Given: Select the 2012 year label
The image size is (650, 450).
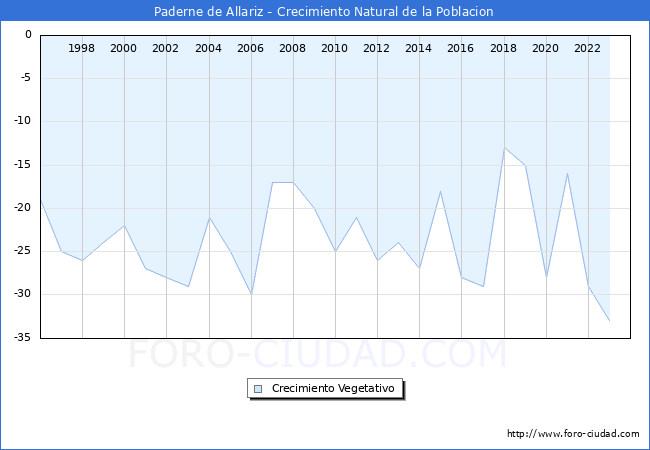Looking at the screenshot, I should 376,48.
